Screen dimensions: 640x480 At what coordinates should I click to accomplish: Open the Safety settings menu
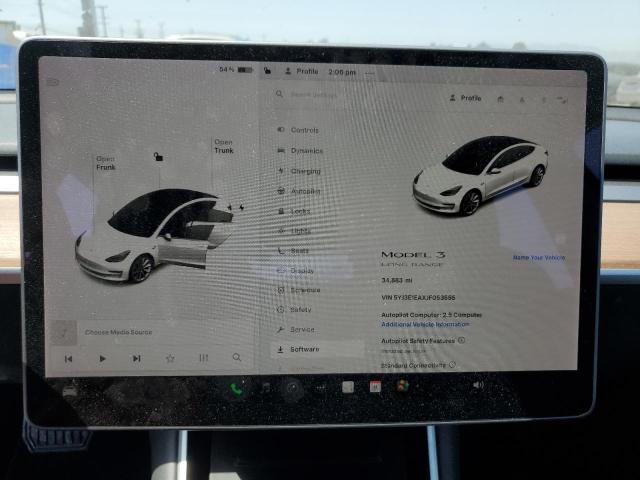[x=294, y=309]
